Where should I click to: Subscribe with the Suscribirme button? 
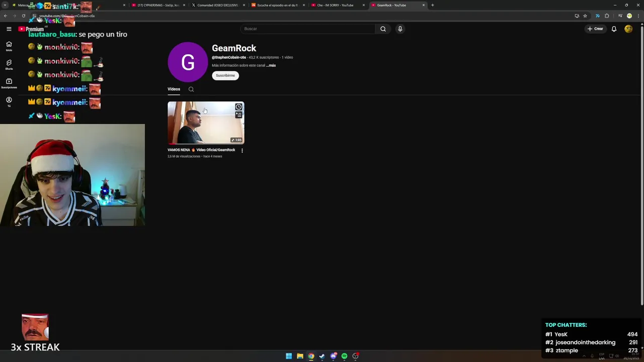tap(225, 75)
